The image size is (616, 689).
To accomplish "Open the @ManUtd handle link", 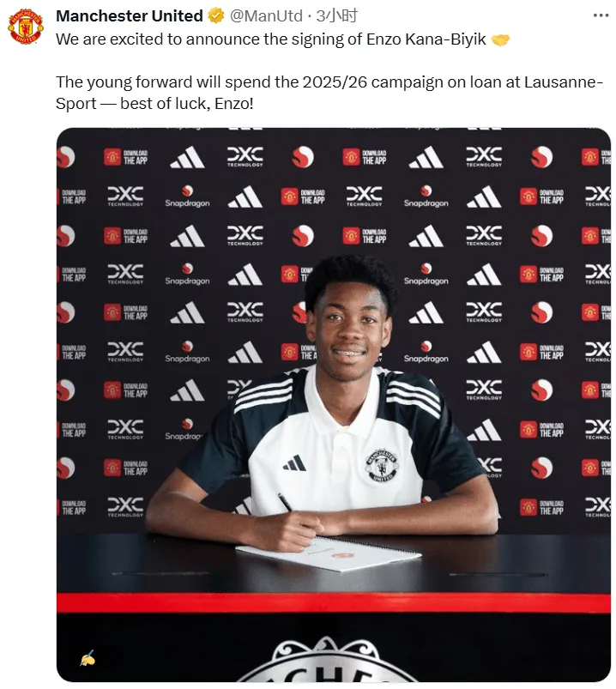I will click(x=266, y=15).
